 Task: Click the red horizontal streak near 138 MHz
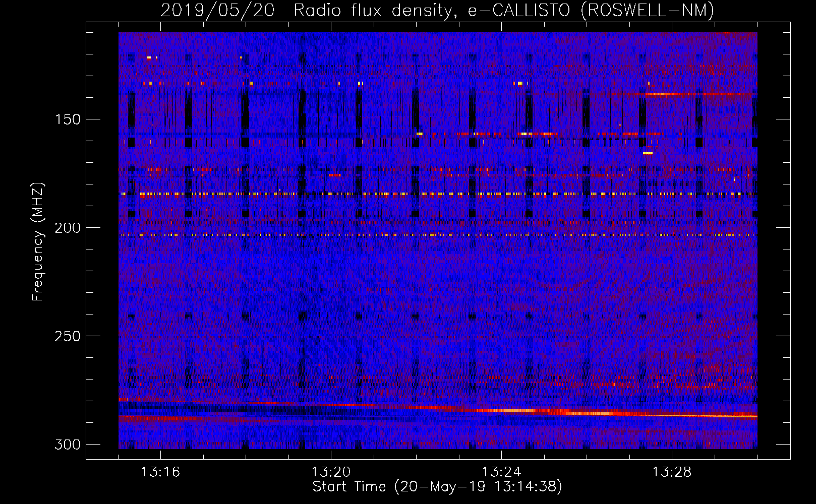click(666, 94)
